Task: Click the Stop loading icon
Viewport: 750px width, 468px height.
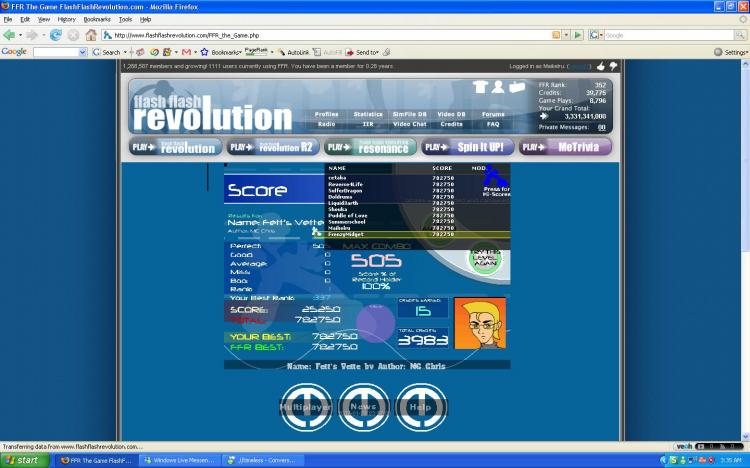Action: click(x=73, y=35)
